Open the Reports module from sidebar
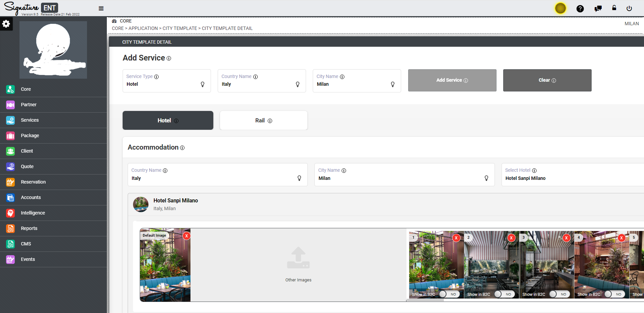The image size is (644, 313). (29, 228)
